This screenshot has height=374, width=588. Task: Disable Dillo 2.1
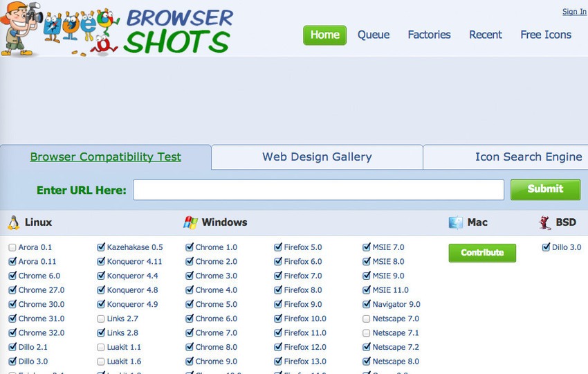12,348
